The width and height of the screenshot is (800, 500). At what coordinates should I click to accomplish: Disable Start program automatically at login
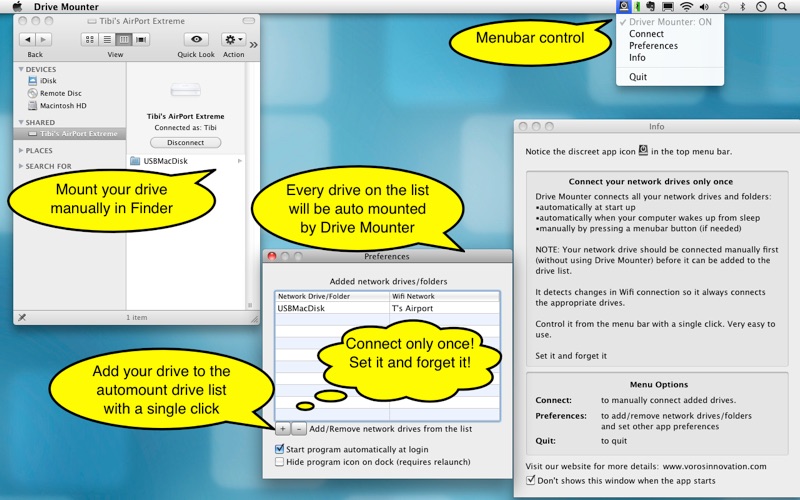(280, 450)
